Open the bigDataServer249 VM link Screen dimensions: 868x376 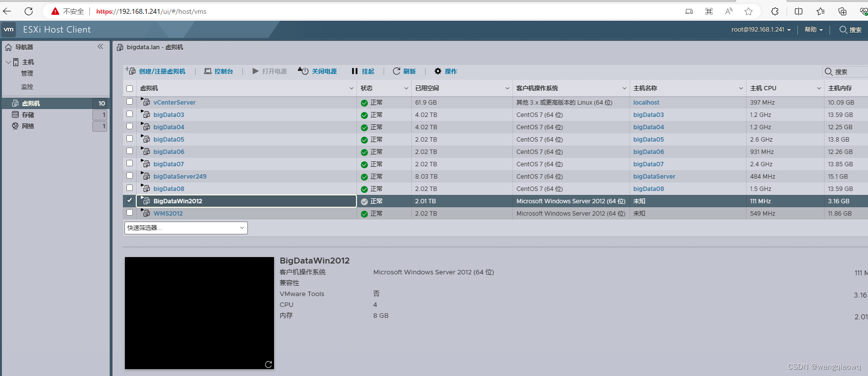[x=180, y=177]
